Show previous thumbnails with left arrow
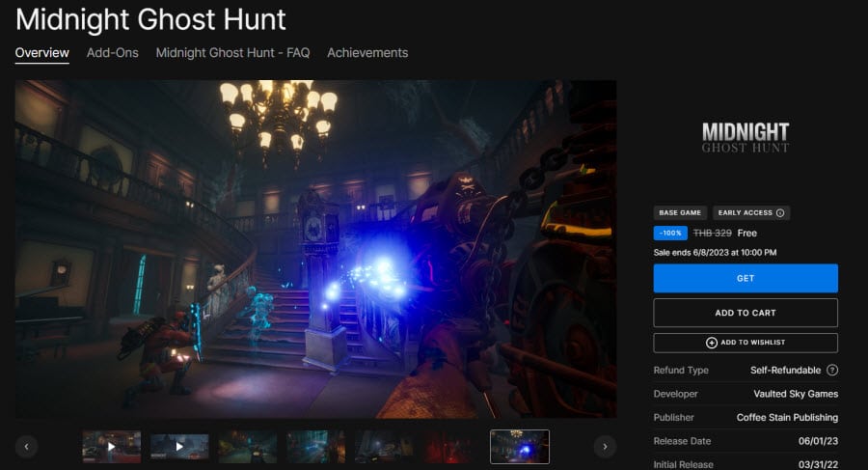868x470 pixels. pos(26,446)
